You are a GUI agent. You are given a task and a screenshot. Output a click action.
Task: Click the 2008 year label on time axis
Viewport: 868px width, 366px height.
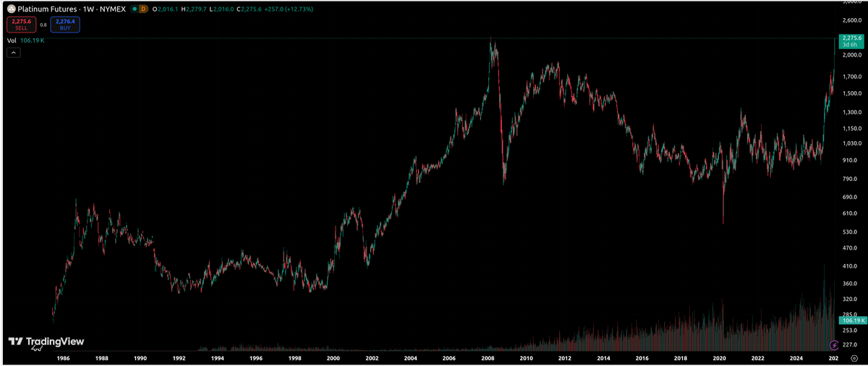[488, 358]
